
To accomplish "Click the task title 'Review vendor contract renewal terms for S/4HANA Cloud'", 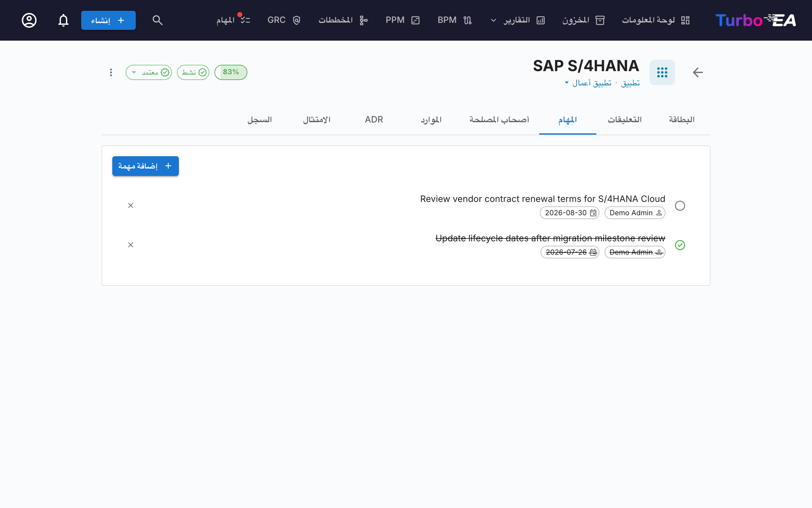I will pos(543,199).
